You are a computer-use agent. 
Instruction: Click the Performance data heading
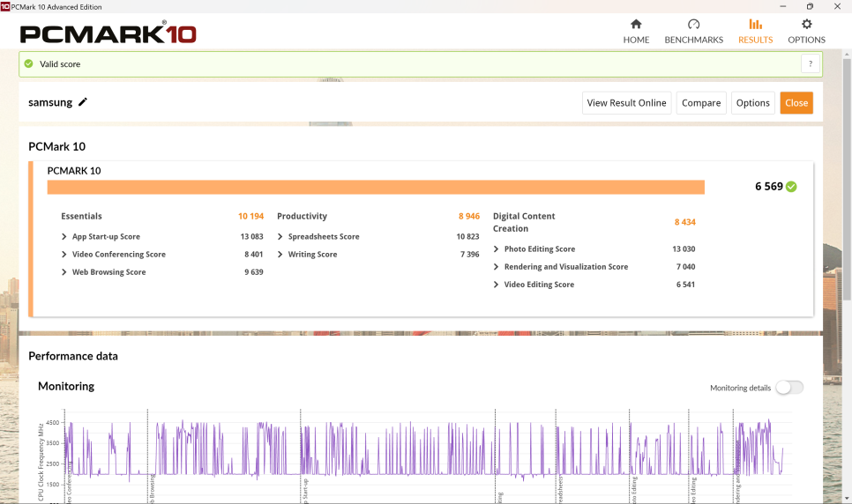[x=73, y=356]
